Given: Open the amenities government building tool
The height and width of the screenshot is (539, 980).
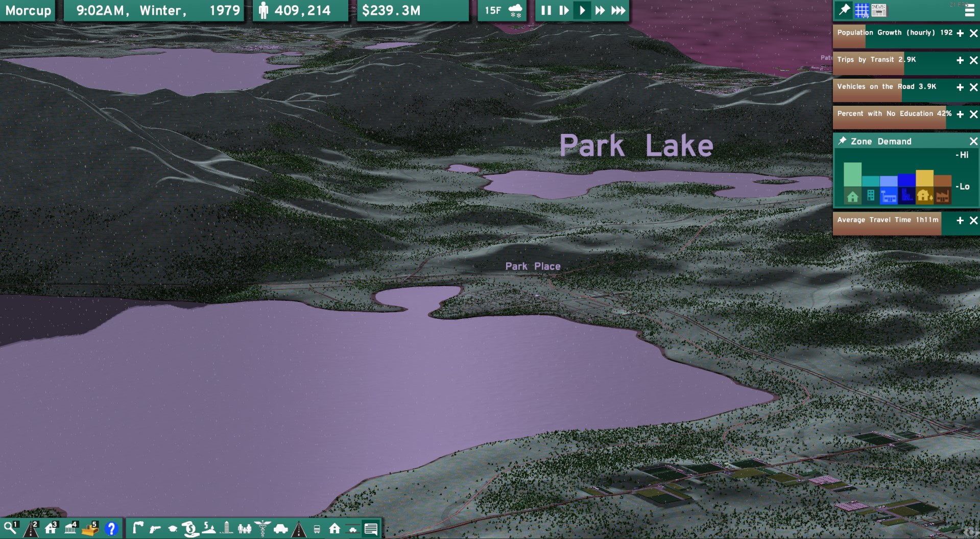Looking at the screenshot, I should pyautogui.click(x=71, y=528).
